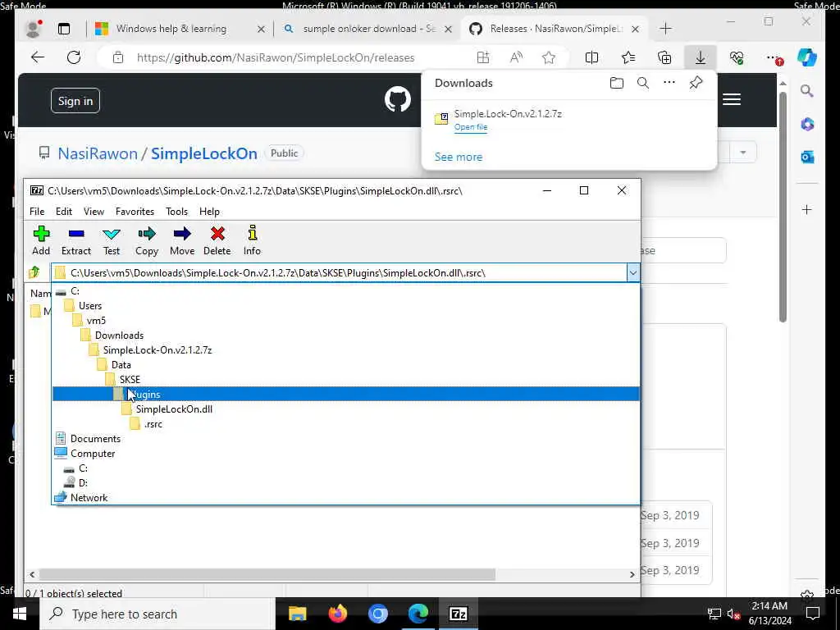The height and width of the screenshot is (630, 840).
Task: Click the Add button in 7-Zip toolbar
Action: (41, 240)
